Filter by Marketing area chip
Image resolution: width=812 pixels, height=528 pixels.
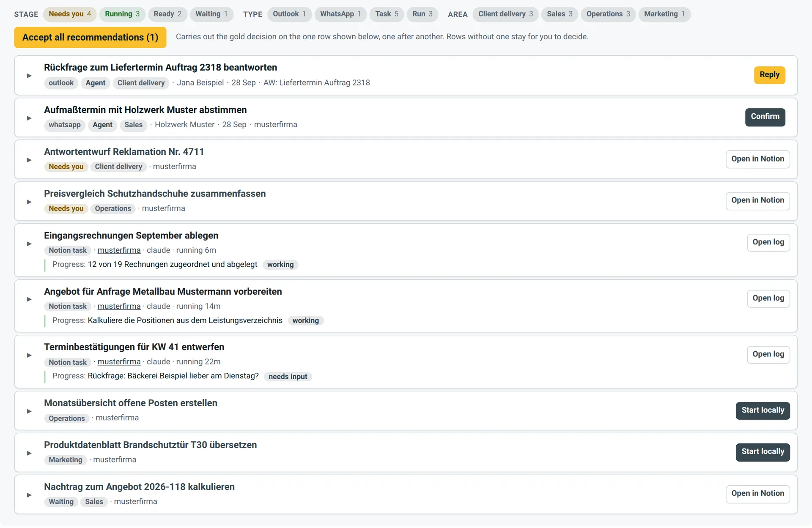[664, 14]
